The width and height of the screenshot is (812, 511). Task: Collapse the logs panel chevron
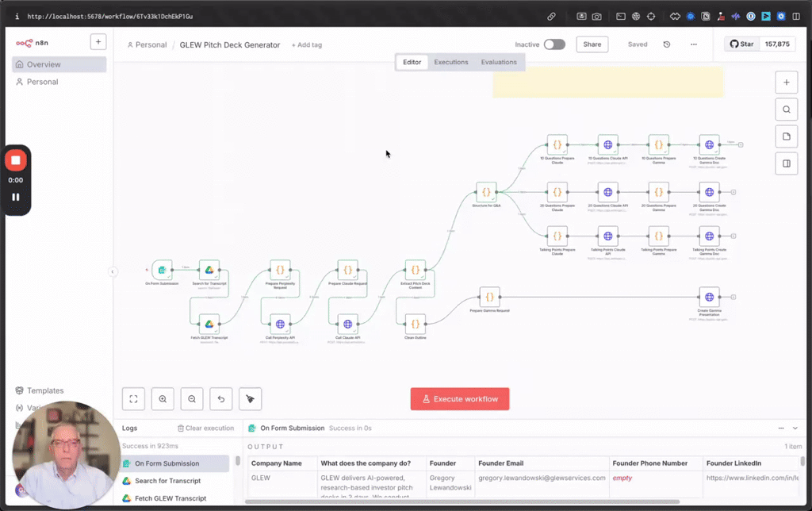point(795,428)
